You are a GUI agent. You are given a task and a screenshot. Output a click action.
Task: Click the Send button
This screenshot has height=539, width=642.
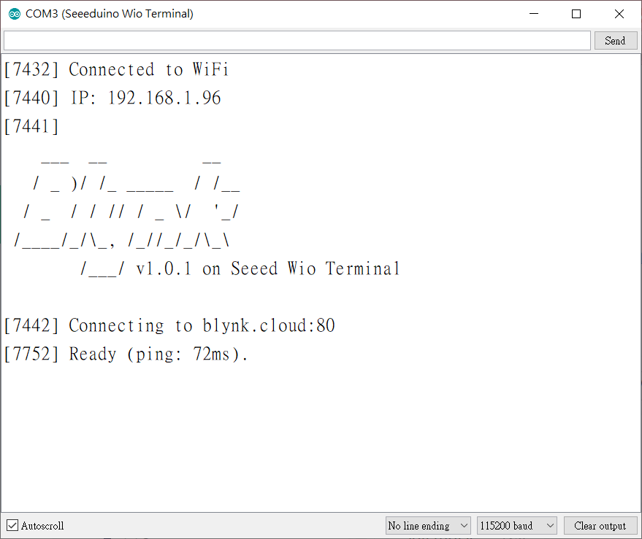[x=615, y=41]
